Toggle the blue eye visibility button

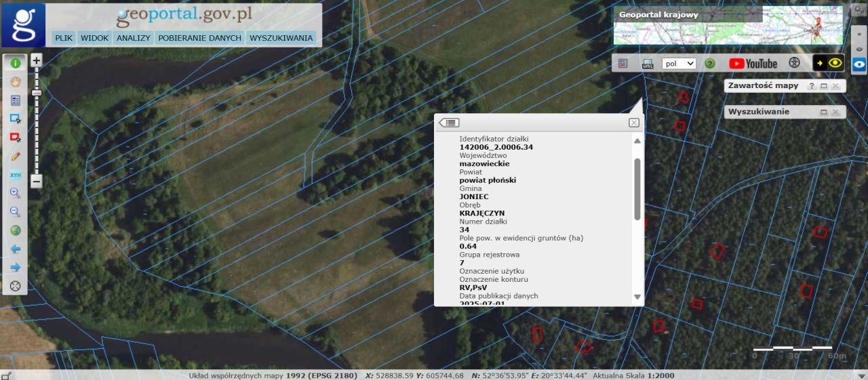[859, 64]
